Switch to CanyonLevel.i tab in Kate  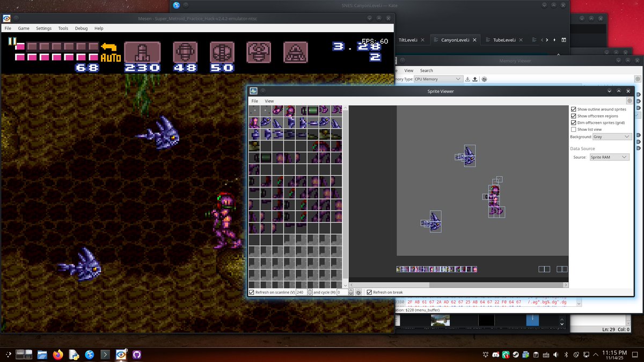[455, 40]
